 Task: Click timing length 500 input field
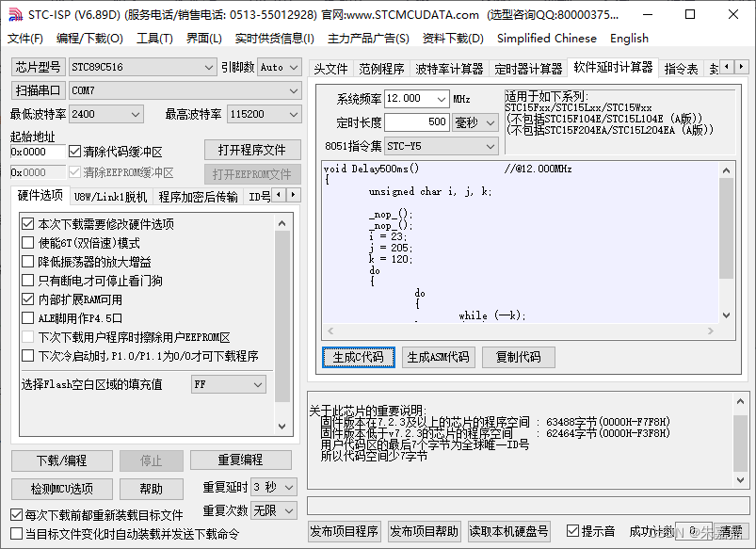(417, 122)
